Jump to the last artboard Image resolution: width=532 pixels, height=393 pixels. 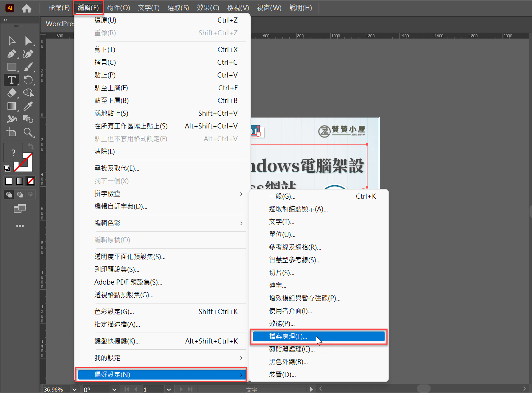190,389
